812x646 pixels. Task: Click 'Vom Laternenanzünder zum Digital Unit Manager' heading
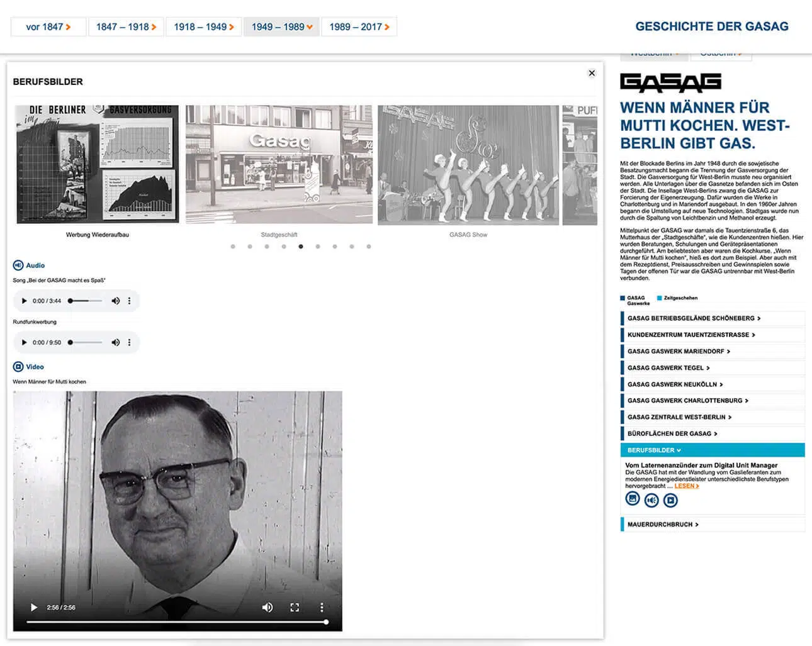point(701,465)
